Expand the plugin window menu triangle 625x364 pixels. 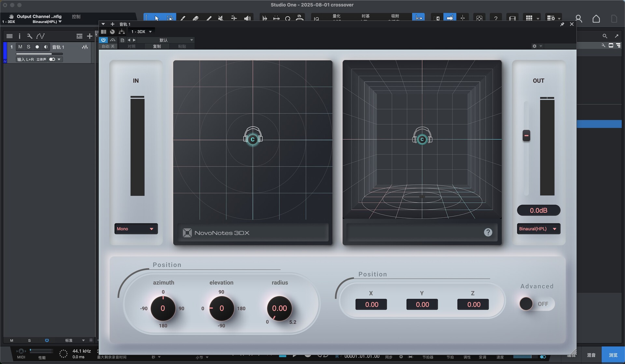[103, 24]
